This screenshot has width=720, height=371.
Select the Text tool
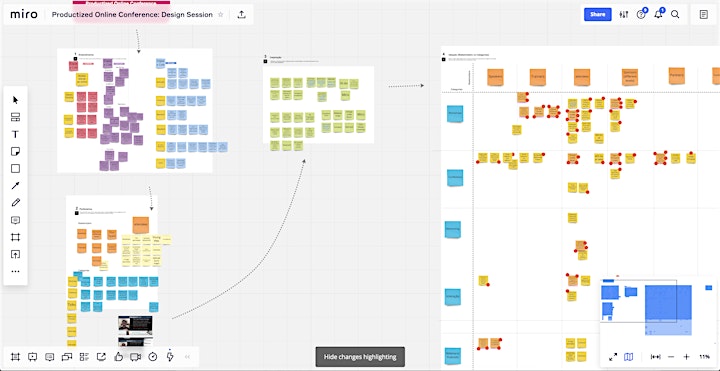coord(15,134)
